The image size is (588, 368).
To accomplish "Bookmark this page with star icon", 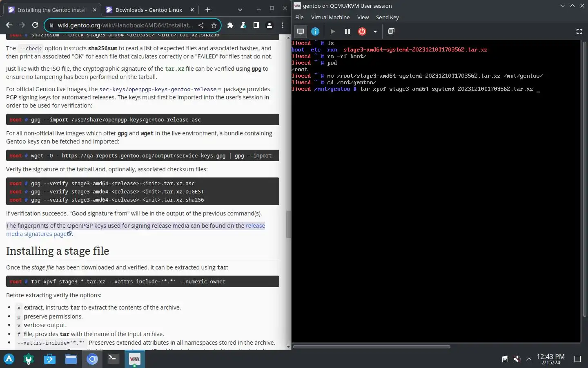I will coord(214,25).
